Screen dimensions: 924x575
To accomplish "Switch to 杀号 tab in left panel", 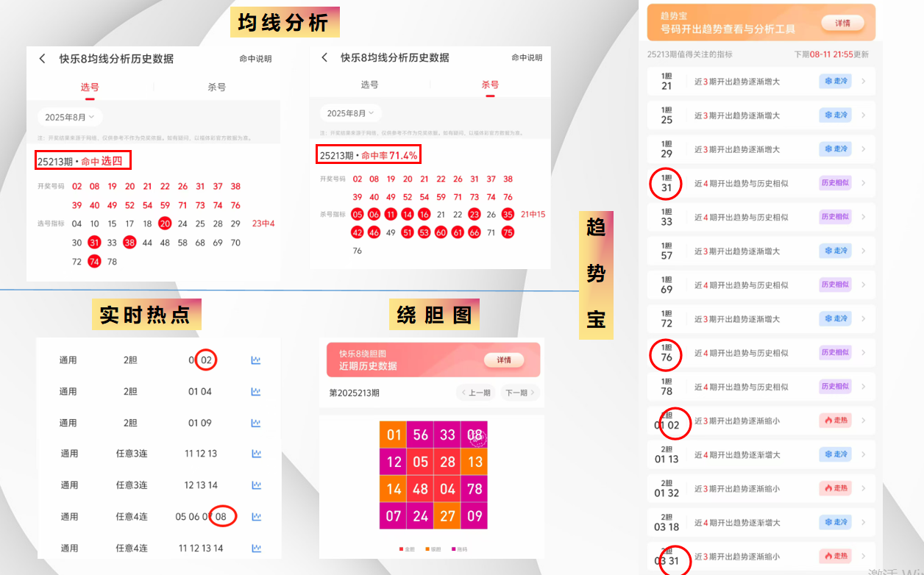I will point(217,87).
